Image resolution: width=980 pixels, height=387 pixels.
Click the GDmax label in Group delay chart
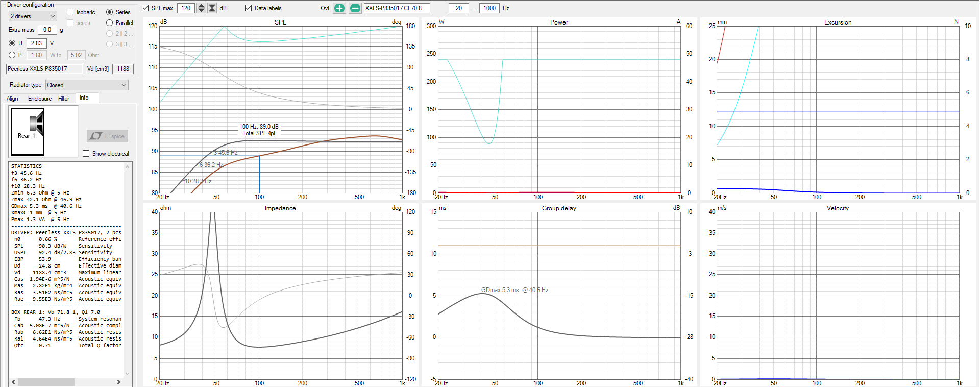(515, 290)
